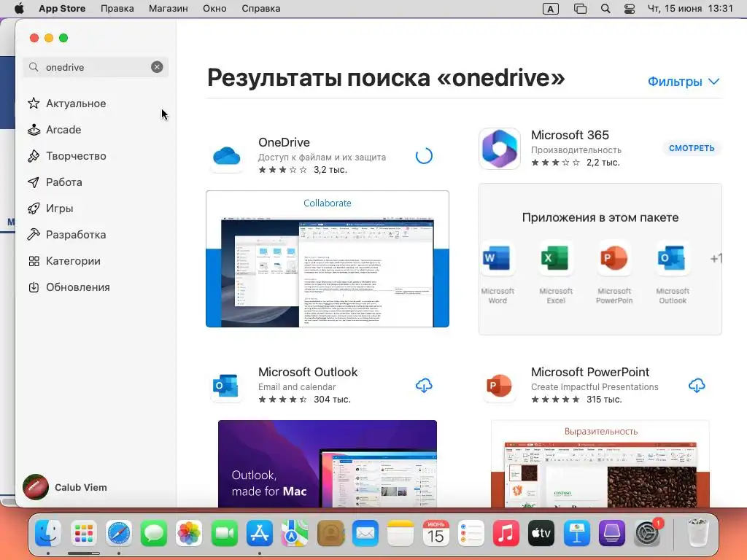Open Apple TV from the dock
747x560 pixels.
pyautogui.click(x=541, y=533)
